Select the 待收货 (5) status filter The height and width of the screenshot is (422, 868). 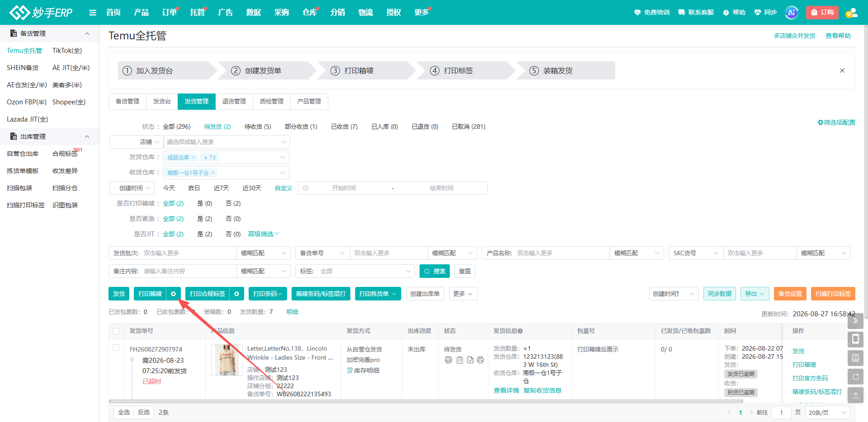(x=258, y=127)
